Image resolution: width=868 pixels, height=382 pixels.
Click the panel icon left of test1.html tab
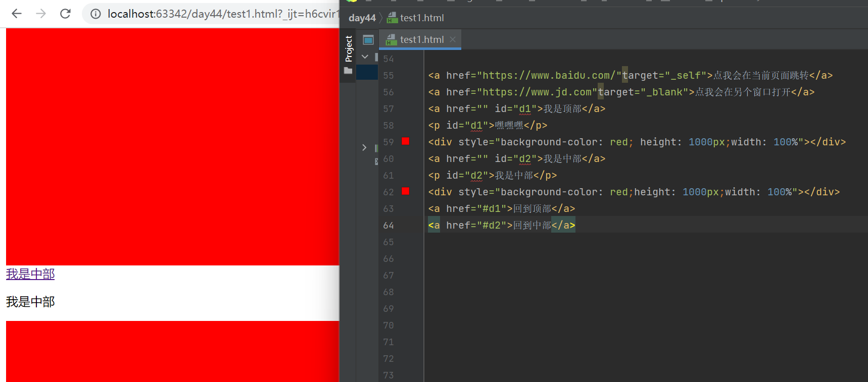coord(368,40)
